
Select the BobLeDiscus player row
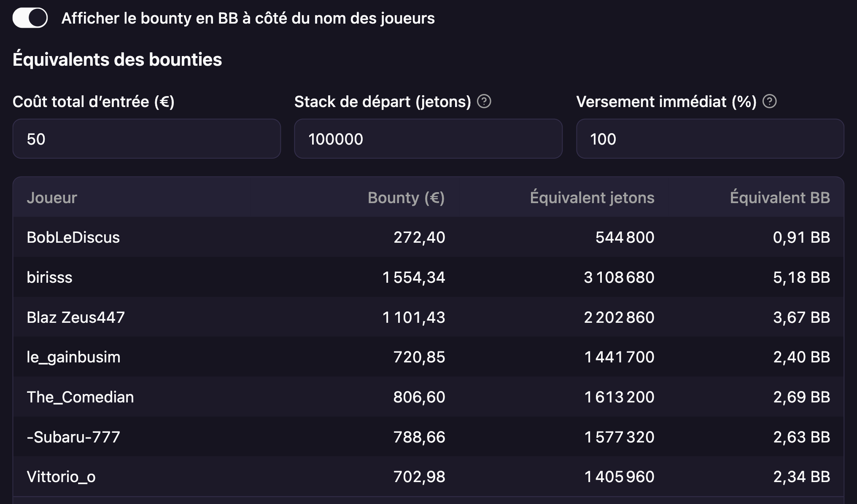(x=428, y=237)
